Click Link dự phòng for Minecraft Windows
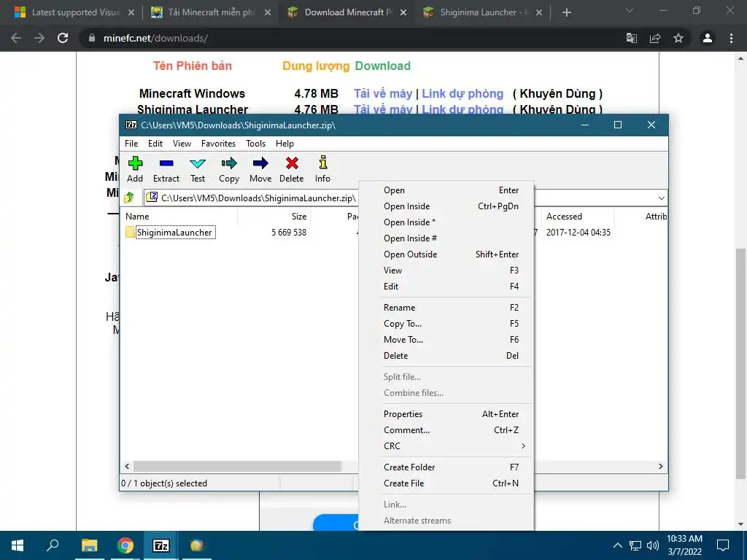 462,93
